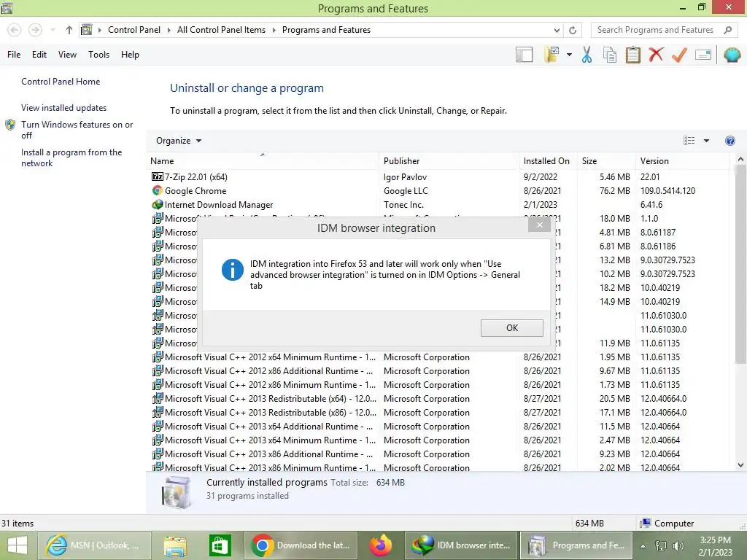The width and height of the screenshot is (747, 560).
Task: Click the Up one level arrow
Action: point(69,30)
